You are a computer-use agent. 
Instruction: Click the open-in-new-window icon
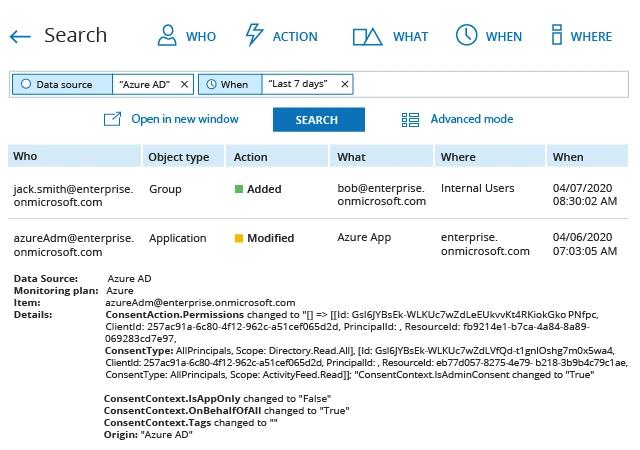[x=112, y=119]
